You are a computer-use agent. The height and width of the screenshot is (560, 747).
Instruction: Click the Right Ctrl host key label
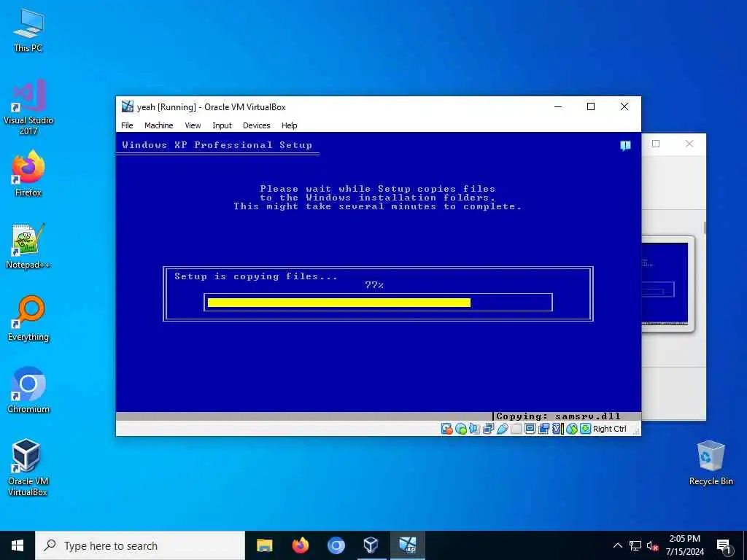(x=609, y=429)
